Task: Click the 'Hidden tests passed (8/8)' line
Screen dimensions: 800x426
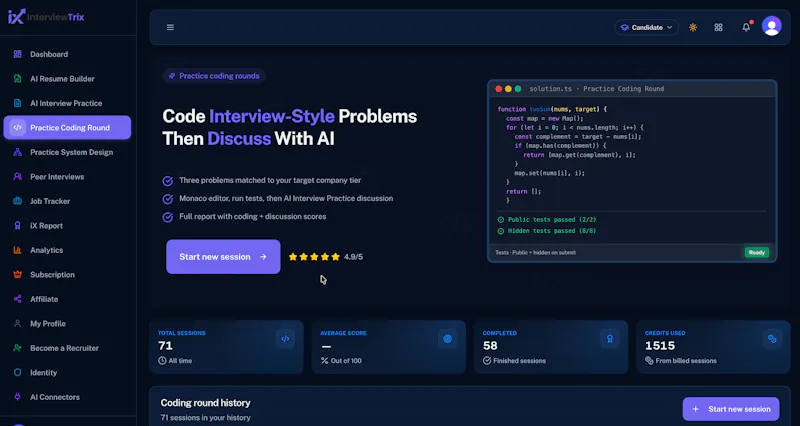Action: coord(546,231)
